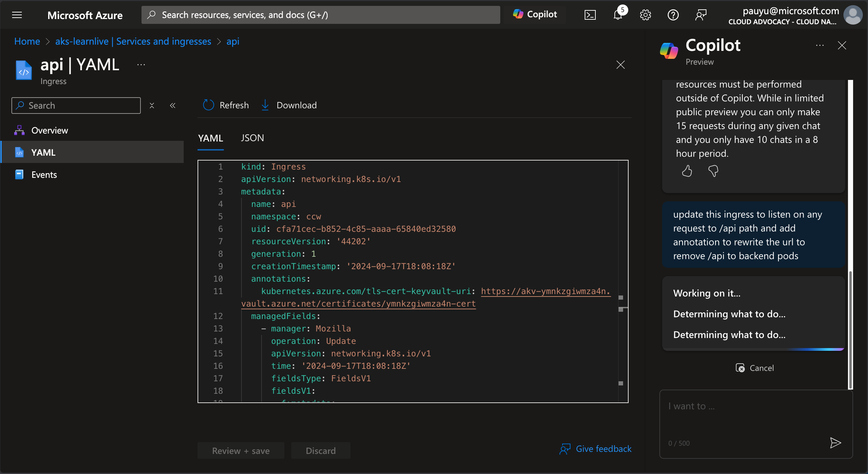868x474 pixels.
Task: Open the Overview menu item
Action: (x=92, y=130)
